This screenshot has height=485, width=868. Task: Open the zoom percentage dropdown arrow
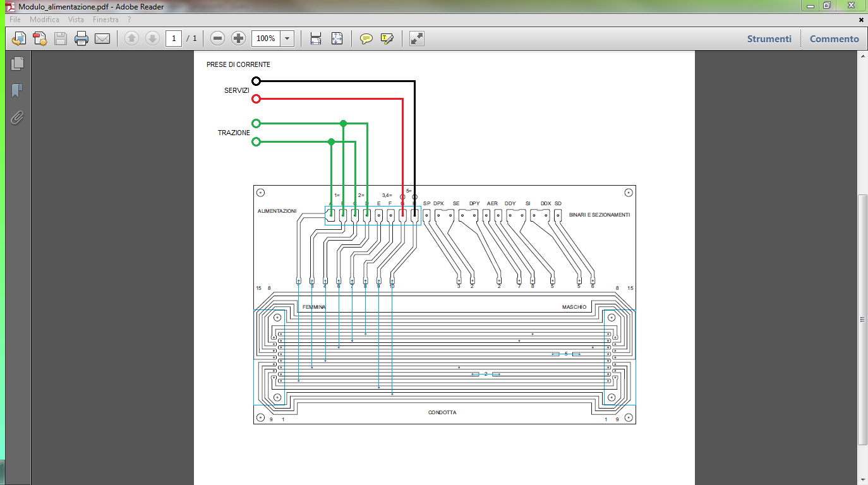(287, 39)
